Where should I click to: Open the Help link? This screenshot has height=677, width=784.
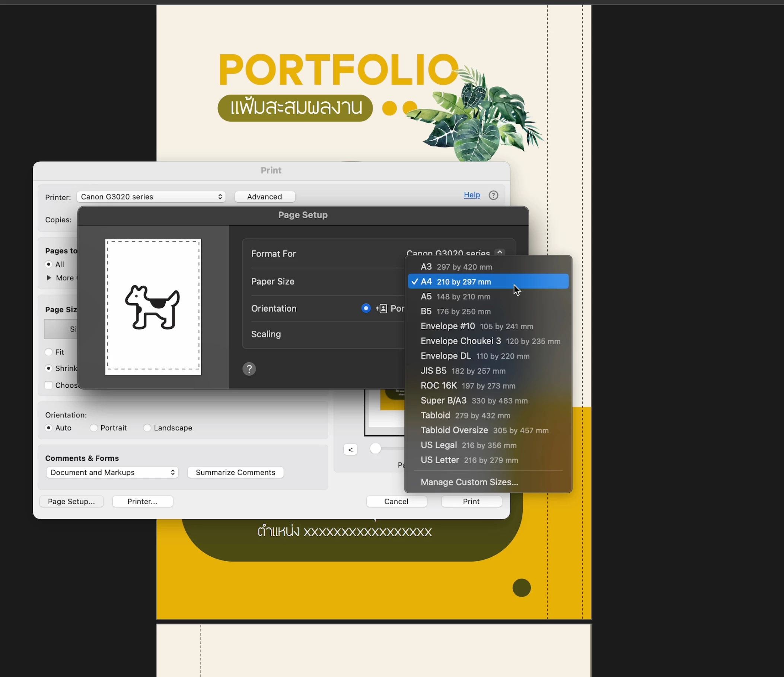(x=471, y=195)
